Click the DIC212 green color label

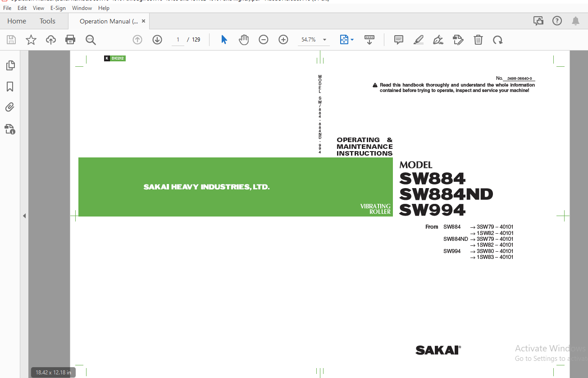pos(118,58)
